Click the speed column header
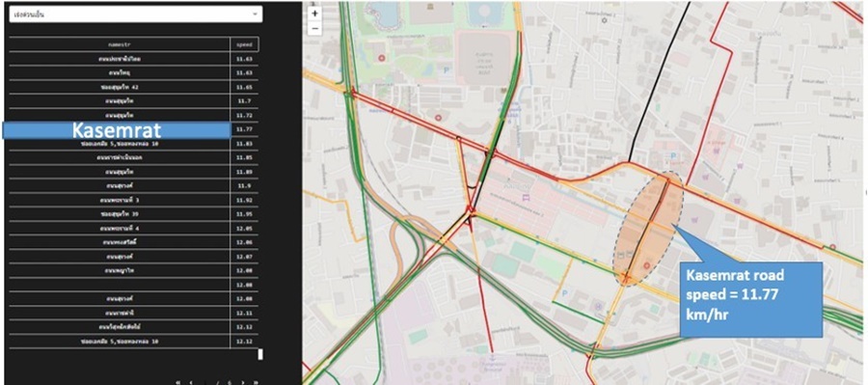The image size is (868, 385). point(244,44)
